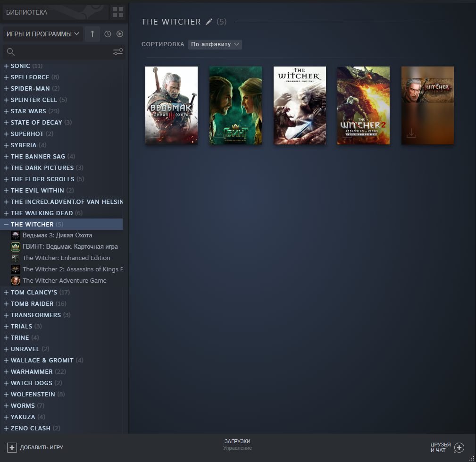Screen dimensions: 476x462
Task: Click the plus Add Game icon
Action: tap(12, 447)
